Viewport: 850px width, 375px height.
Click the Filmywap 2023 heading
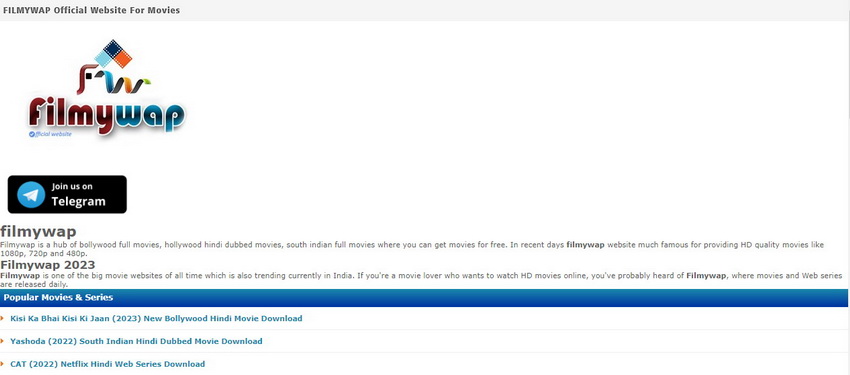[x=48, y=265]
